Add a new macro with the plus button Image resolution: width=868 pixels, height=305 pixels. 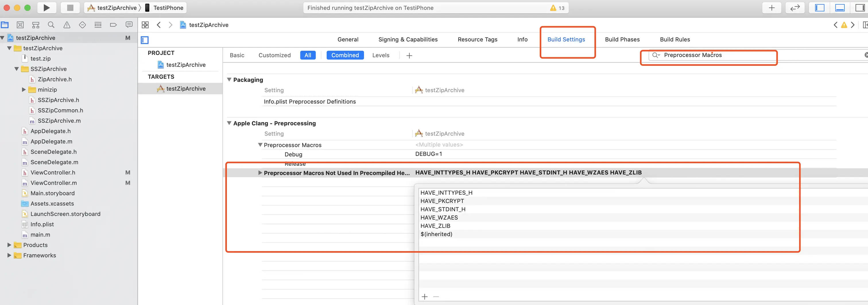point(425,297)
